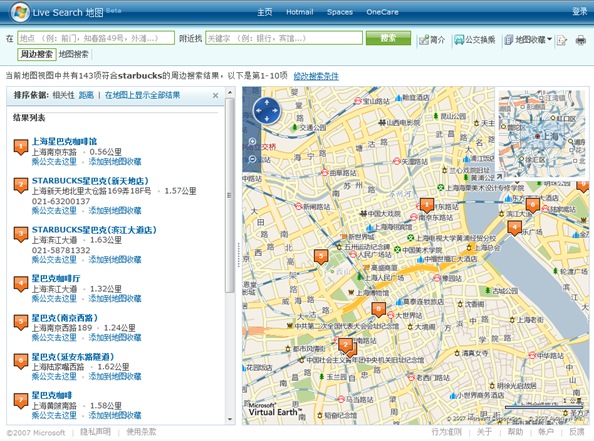The height and width of the screenshot is (441, 594).
Task: Open Spaces in the top navigation
Action: pyautogui.click(x=340, y=12)
